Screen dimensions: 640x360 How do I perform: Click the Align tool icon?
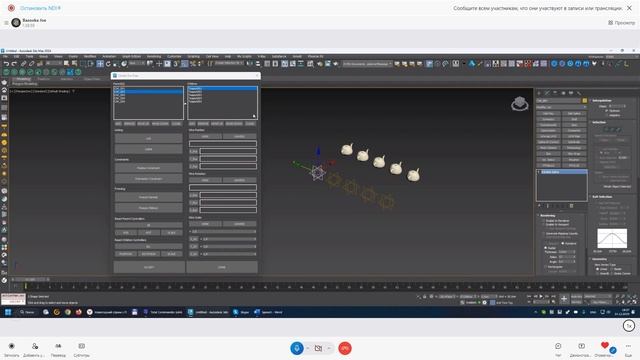click(258, 64)
